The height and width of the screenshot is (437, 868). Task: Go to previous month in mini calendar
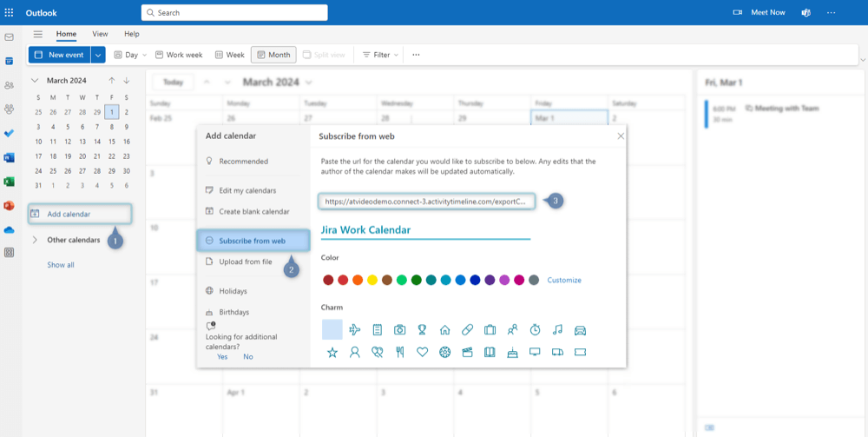(x=112, y=80)
